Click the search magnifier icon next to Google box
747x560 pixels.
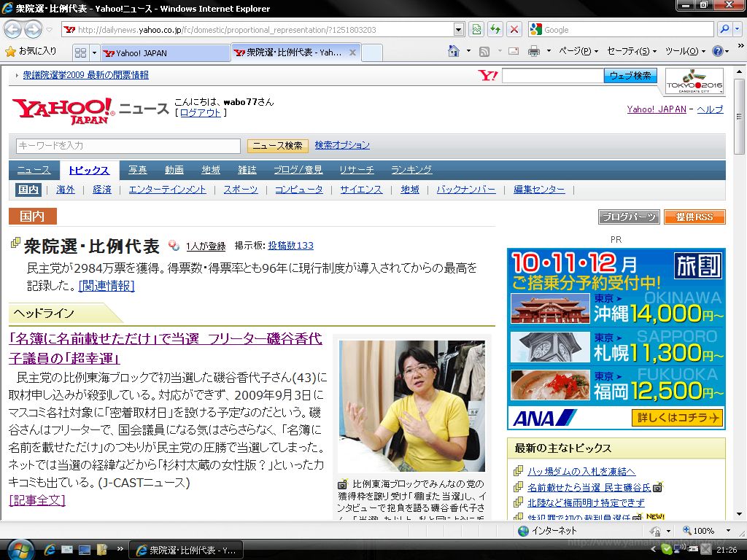(x=724, y=29)
